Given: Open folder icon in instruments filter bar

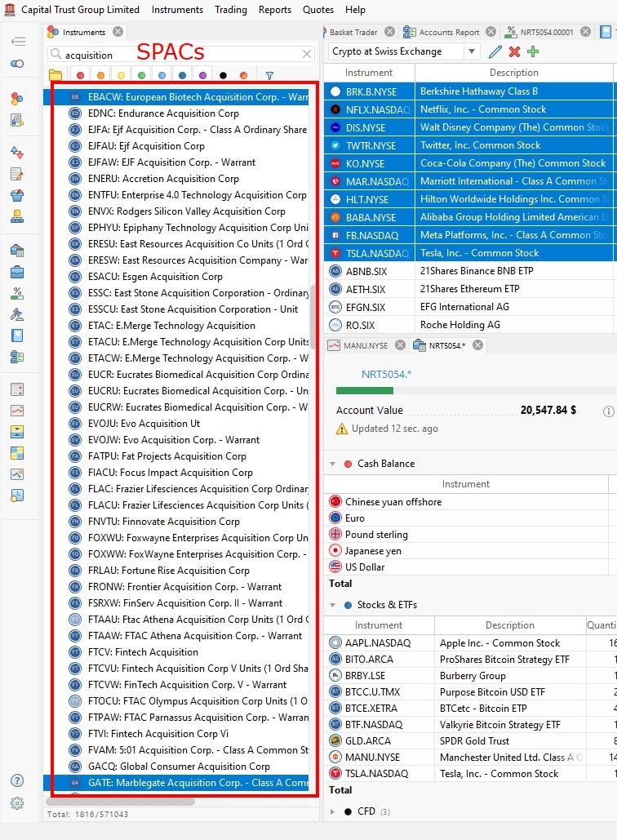Looking at the screenshot, I should (x=55, y=76).
